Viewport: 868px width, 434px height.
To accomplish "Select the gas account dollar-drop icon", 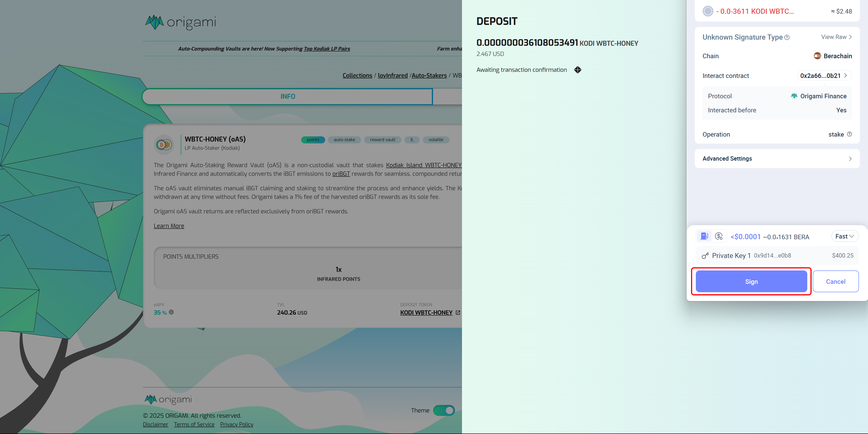I will click(719, 236).
